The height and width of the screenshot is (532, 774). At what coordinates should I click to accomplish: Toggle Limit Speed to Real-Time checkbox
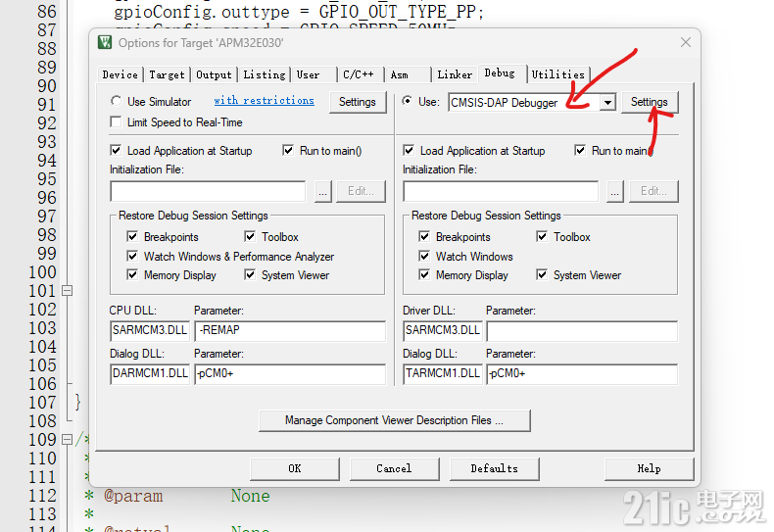(x=116, y=121)
